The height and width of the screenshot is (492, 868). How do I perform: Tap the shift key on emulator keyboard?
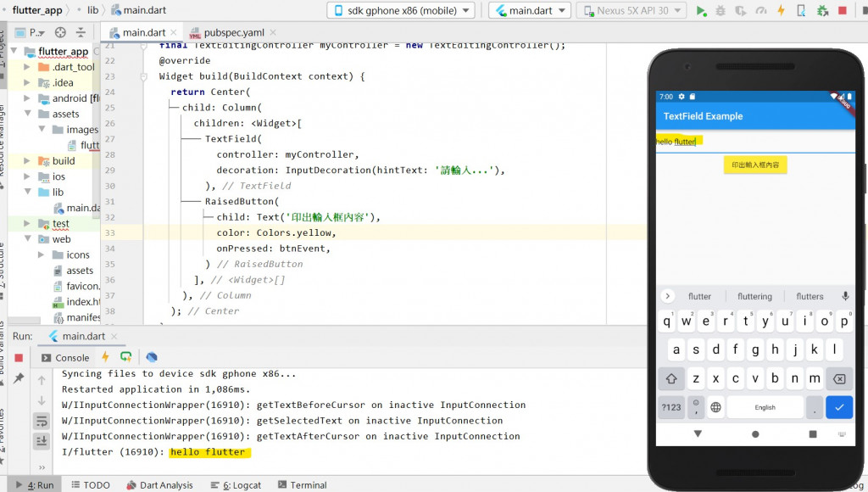671,379
